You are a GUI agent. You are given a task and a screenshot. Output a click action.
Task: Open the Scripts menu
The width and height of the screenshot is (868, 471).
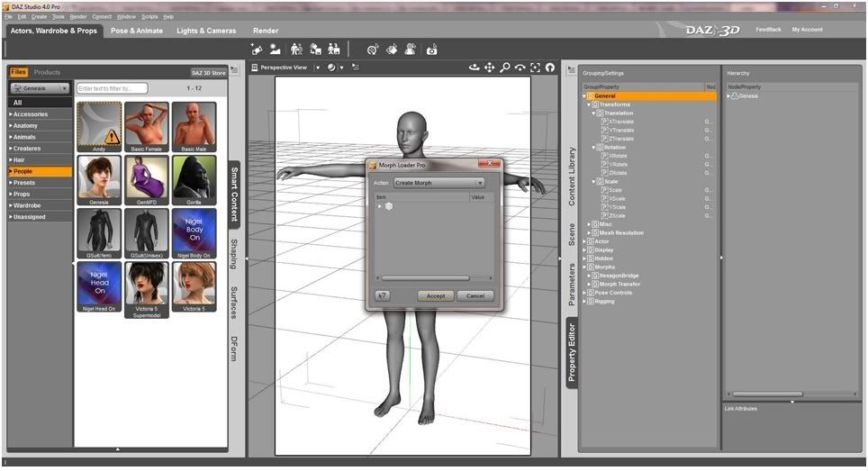point(149,16)
